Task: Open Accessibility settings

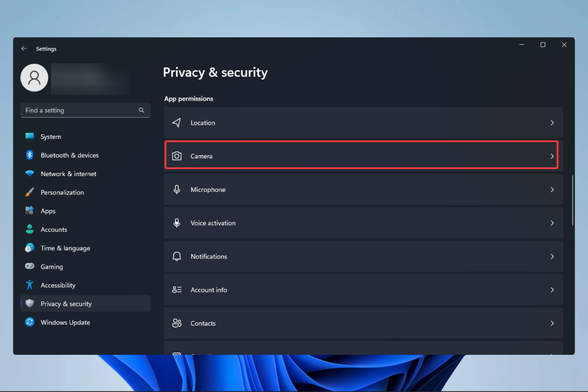Action: pos(85,285)
